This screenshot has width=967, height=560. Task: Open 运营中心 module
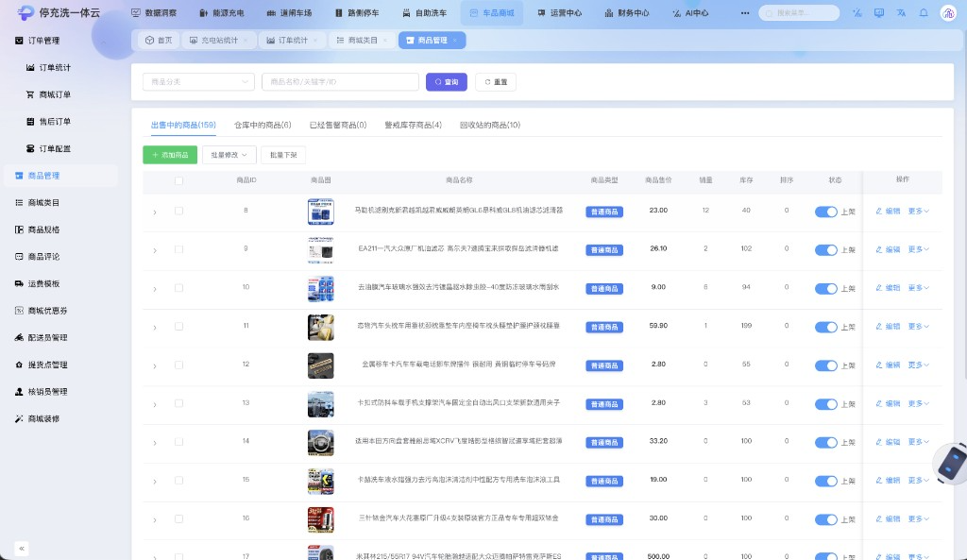(x=559, y=13)
